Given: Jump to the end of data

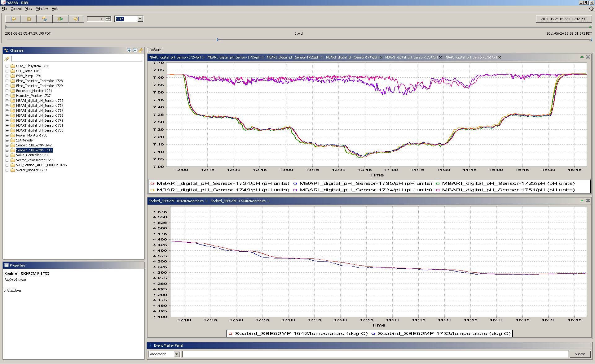Looking at the screenshot, I should tap(76, 19).
